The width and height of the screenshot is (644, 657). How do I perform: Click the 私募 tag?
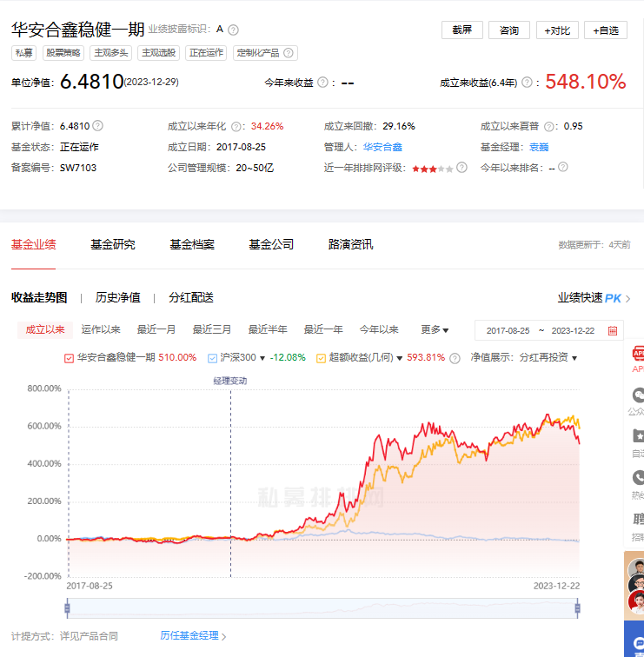tap(23, 53)
